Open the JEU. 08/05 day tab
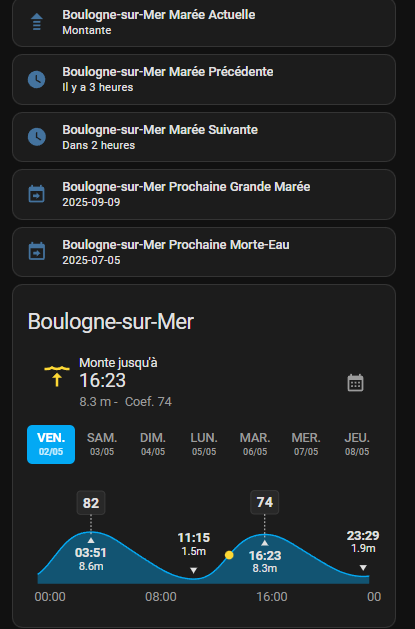 pos(357,444)
